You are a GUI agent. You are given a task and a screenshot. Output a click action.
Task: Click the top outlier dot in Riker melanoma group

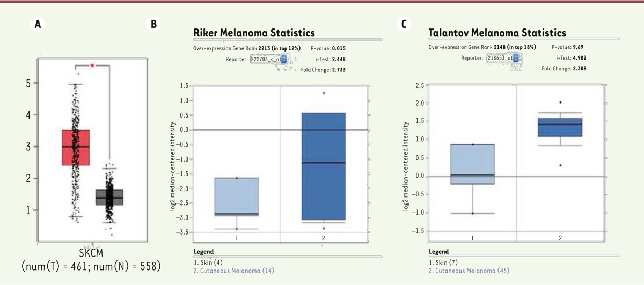pyautogui.click(x=324, y=93)
